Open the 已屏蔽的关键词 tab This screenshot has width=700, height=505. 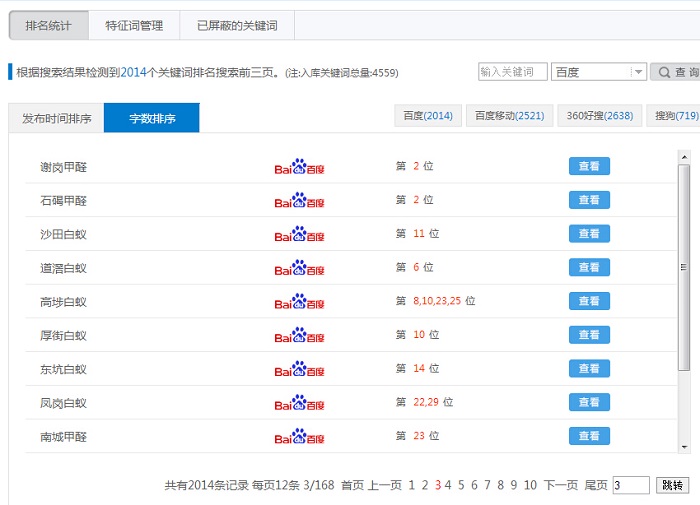[237, 26]
